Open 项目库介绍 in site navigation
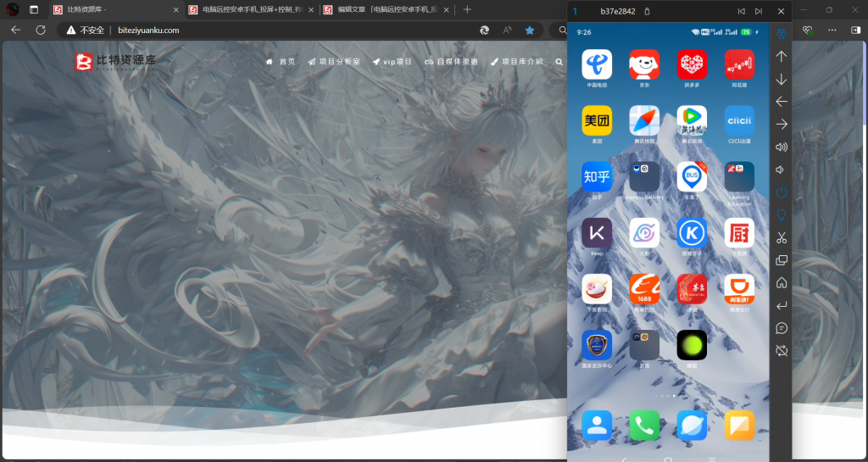 517,61
